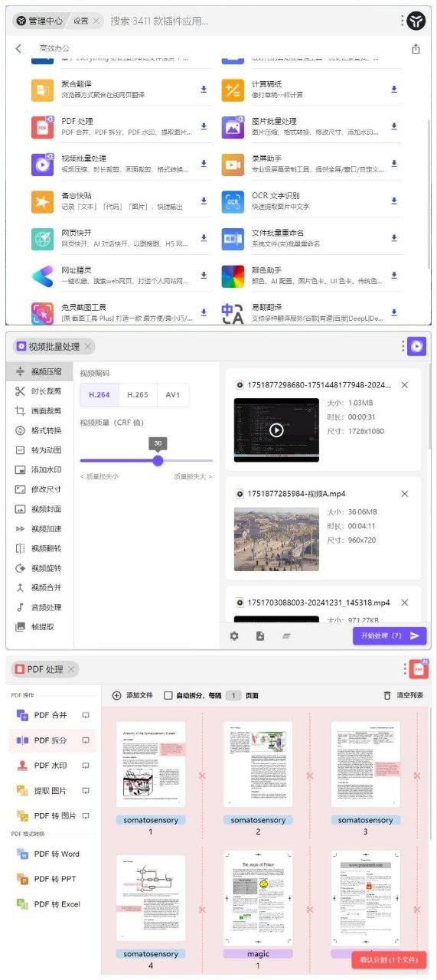Screen dimensions: 437x980
Task: Click the add file icon beside gear
Action: (x=260, y=635)
